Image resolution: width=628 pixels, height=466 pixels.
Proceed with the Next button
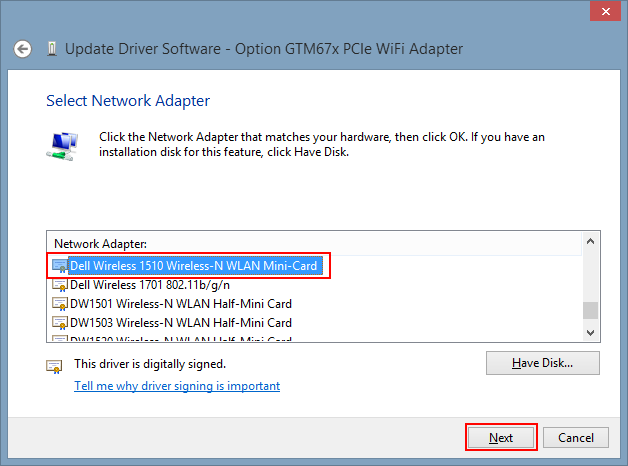501,438
